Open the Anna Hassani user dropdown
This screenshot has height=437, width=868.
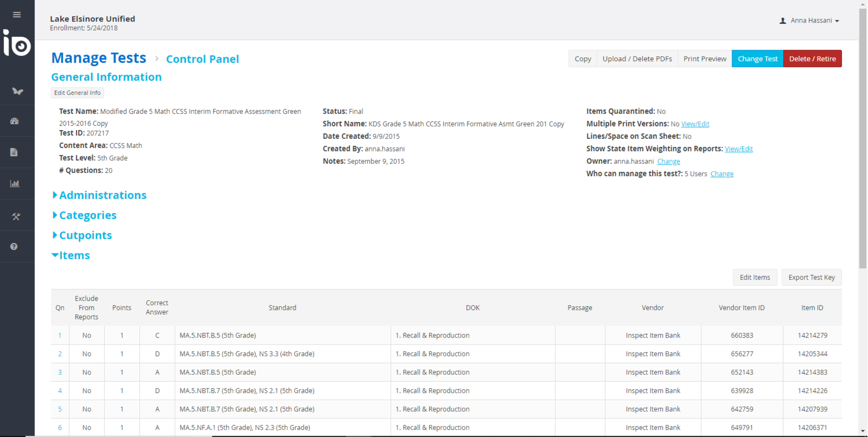coord(810,20)
